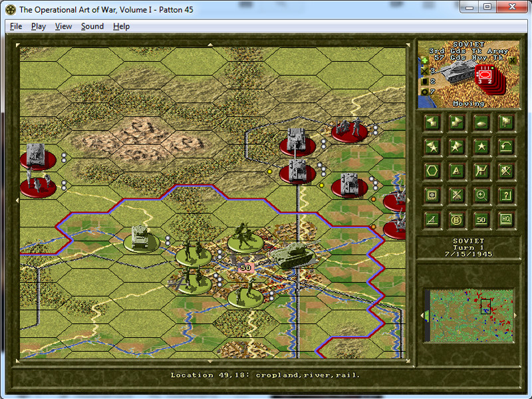
Task: Click the oval lens-shaped button
Action: click(x=481, y=122)
